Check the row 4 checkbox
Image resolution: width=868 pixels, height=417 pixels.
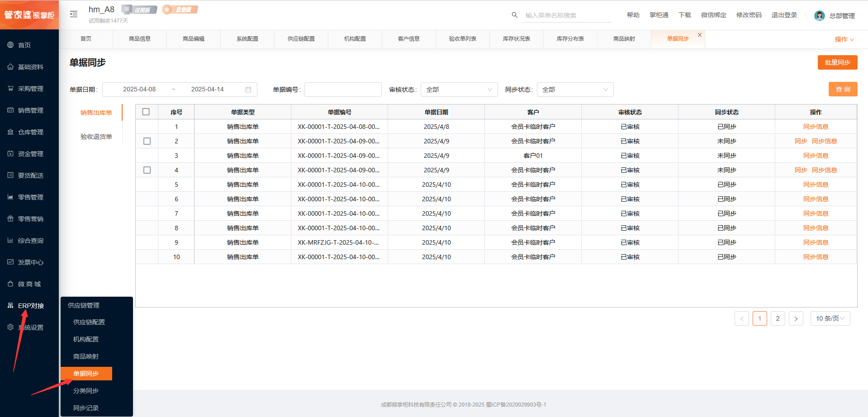coord(147,170)
